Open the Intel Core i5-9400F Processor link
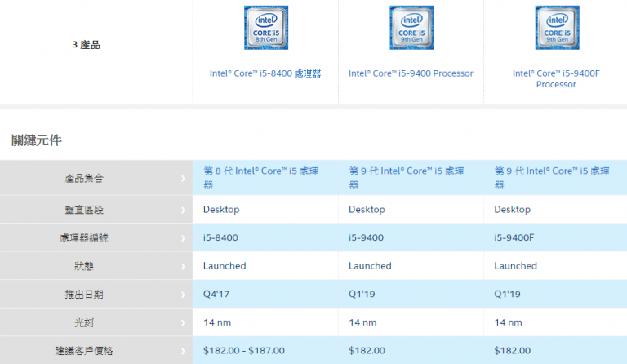This screenshot has width=627, height=364. tap(556, 78)
